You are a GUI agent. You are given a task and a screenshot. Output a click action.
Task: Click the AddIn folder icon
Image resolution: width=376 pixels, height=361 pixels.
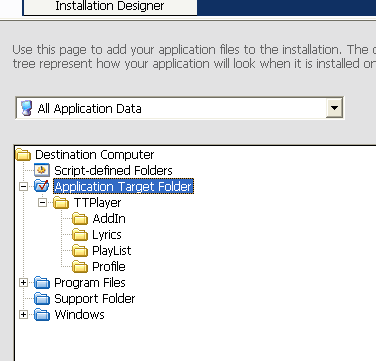[80, 219]
